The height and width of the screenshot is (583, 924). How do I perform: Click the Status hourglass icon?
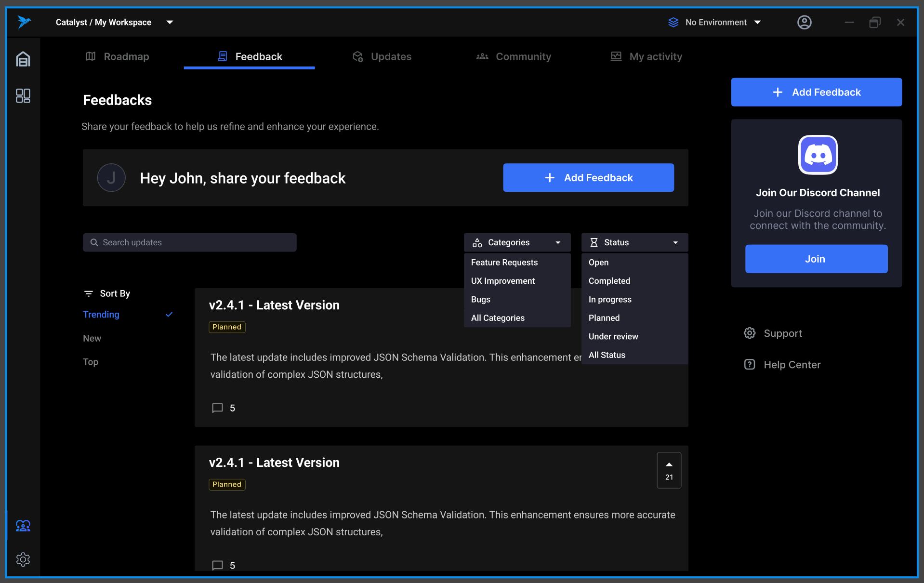594,242
